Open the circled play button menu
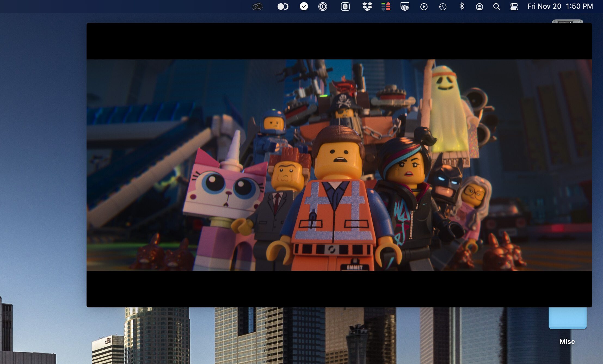This screenshot has height=364, width=603. pyautogui.click(x=424, y=7)
